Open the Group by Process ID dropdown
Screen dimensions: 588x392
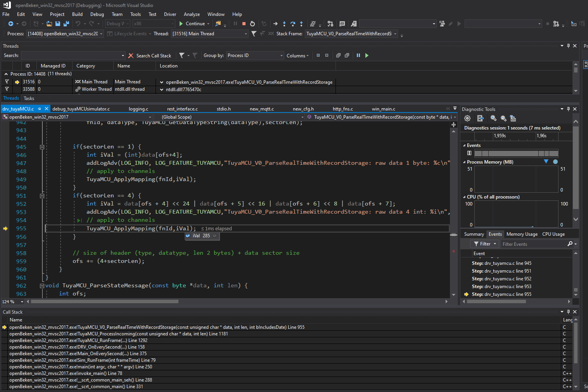(x=255, y=55)
